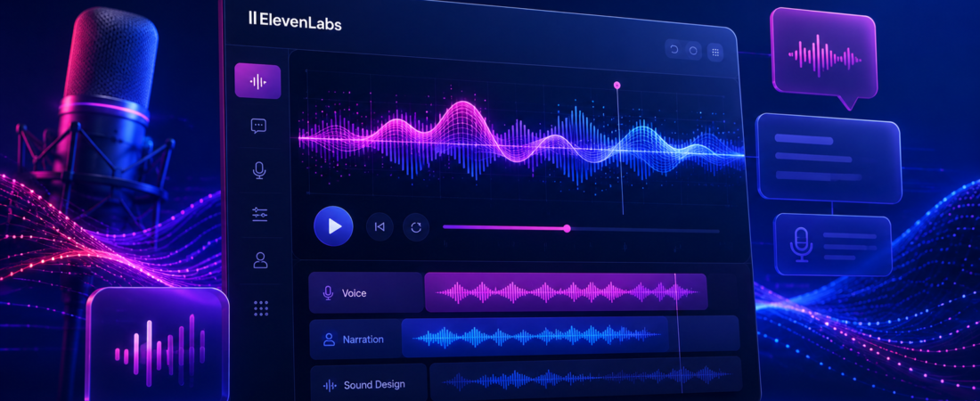Screen dimensions: 980x401
Task: Click the timeline playhead line on tracks
Action: point(678,331)
